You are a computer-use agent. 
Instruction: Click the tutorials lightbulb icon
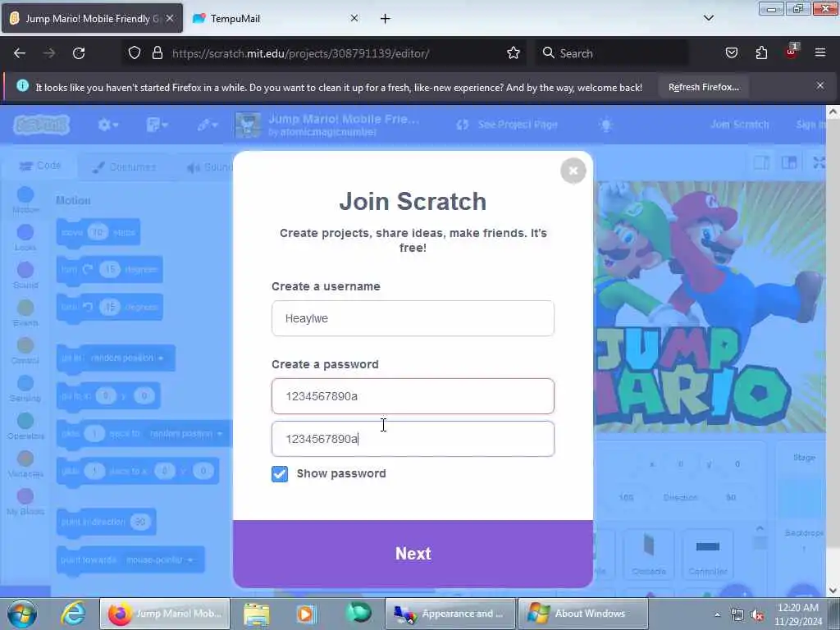606,126
